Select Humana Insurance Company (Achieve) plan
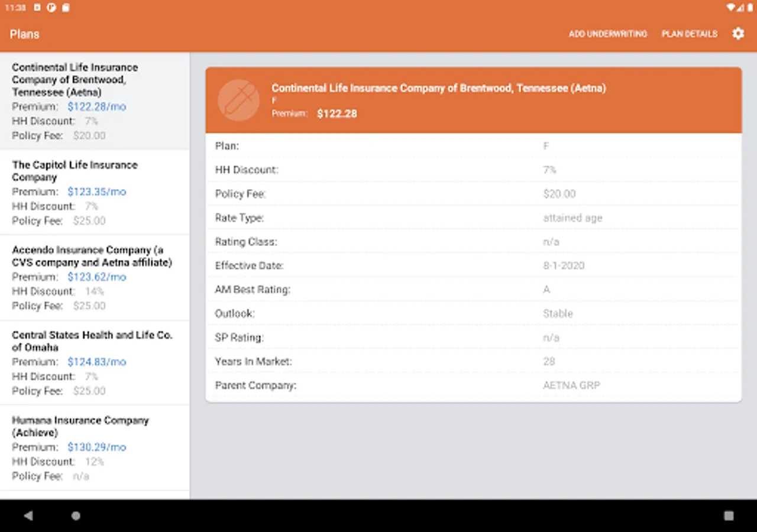Screen dimensions: 757x532 (x=95, y=447)
